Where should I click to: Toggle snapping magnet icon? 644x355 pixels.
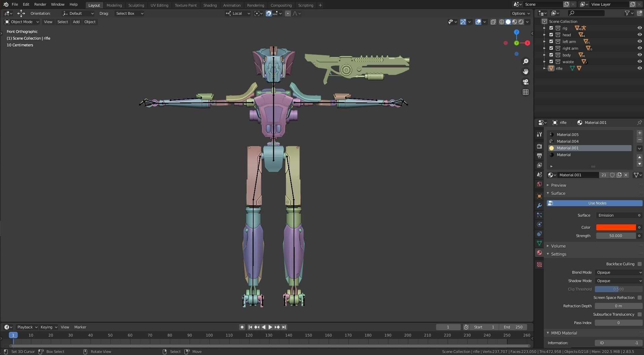click(269, 13)
